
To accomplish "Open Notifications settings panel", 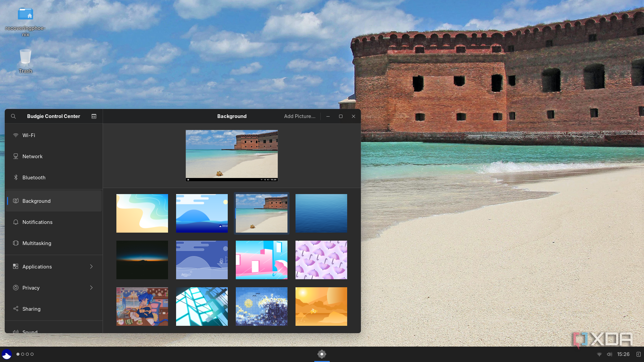I will [x=54, y=222].
